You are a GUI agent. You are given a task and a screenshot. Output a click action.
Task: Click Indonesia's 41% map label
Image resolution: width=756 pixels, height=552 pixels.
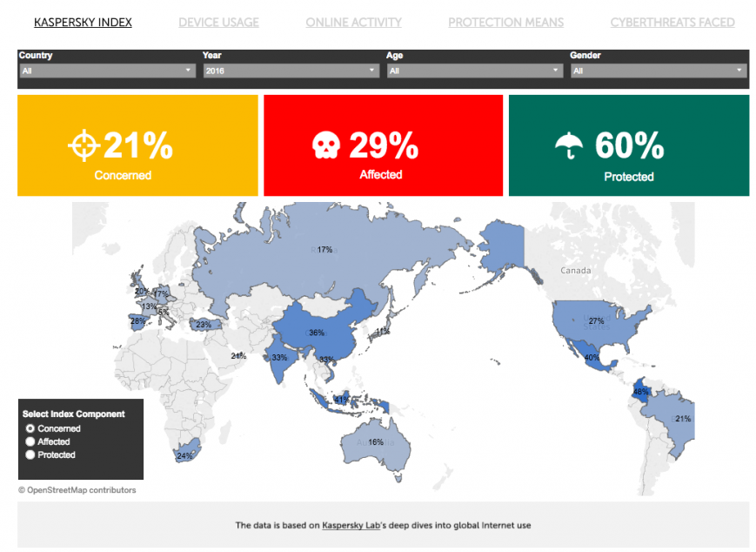click(342, 400)
